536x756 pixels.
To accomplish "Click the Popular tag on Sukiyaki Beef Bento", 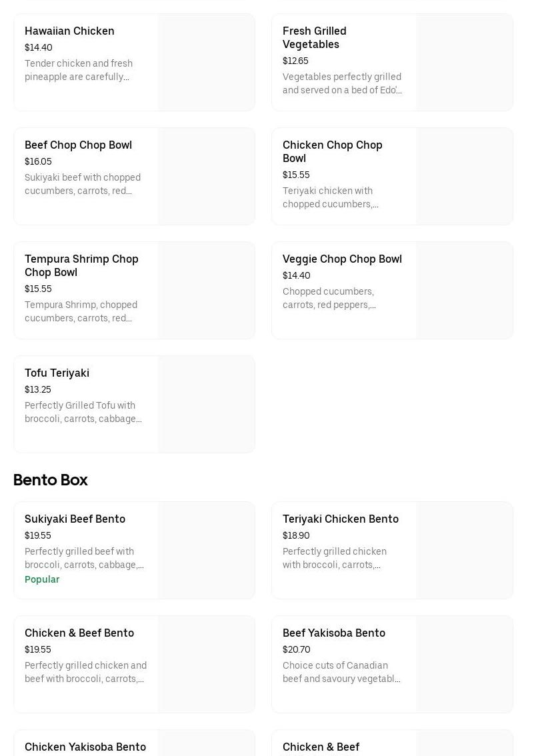I will coord(42,580).
